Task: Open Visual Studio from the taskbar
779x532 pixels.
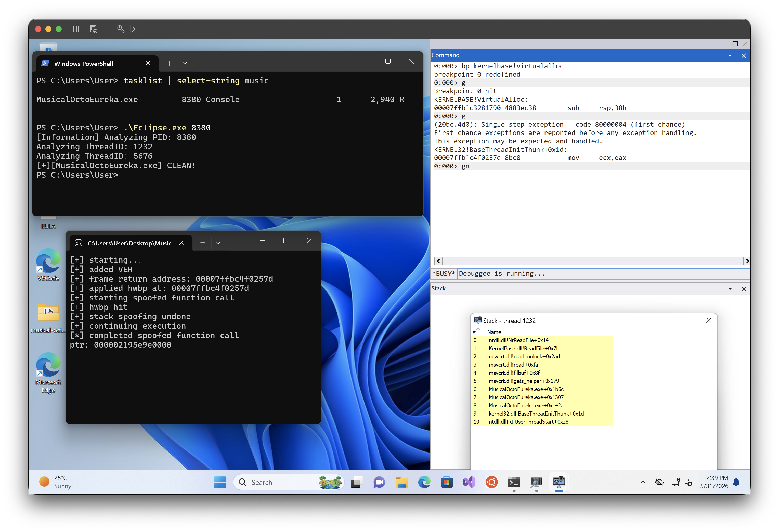Action: coord(469,482)
